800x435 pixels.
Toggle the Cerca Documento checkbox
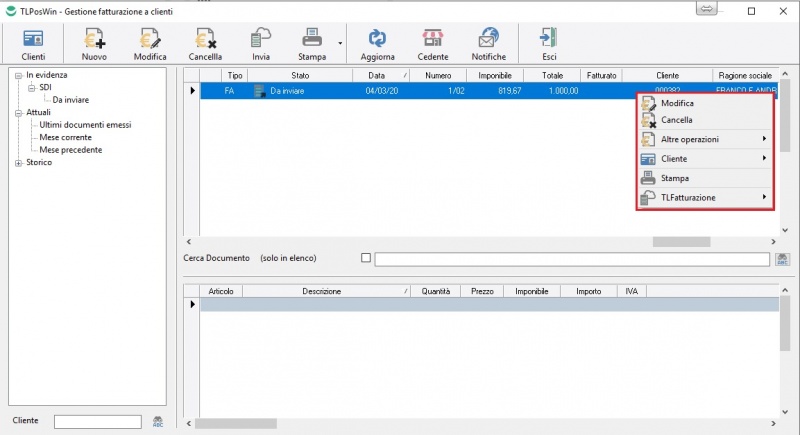tap(366, 258)
